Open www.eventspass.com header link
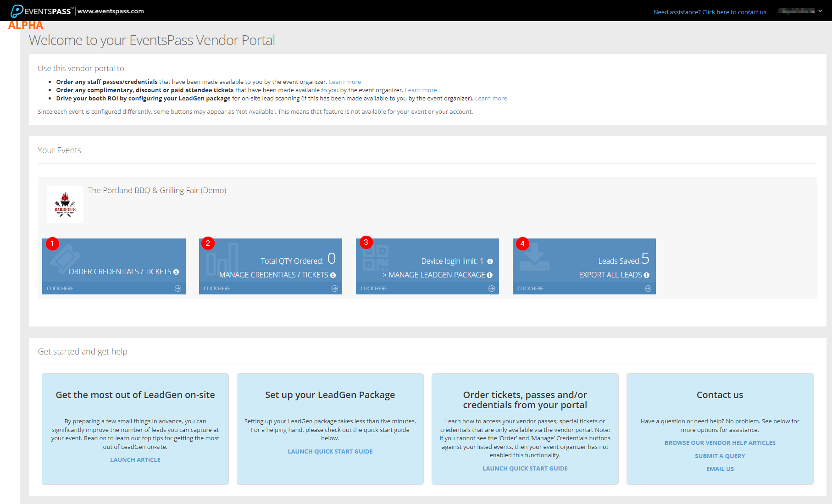Screen dimensions: 832x504 111,11
